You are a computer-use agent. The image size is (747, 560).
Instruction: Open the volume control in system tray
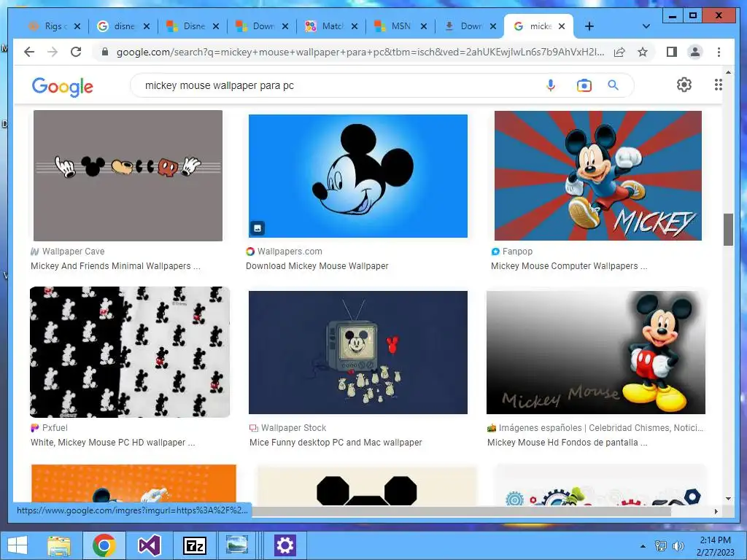(x=678, y=546)
